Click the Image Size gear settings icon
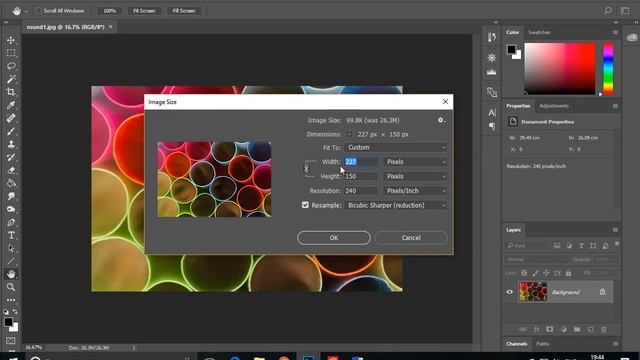Screen dimensions: 640x360 (440, 120)
